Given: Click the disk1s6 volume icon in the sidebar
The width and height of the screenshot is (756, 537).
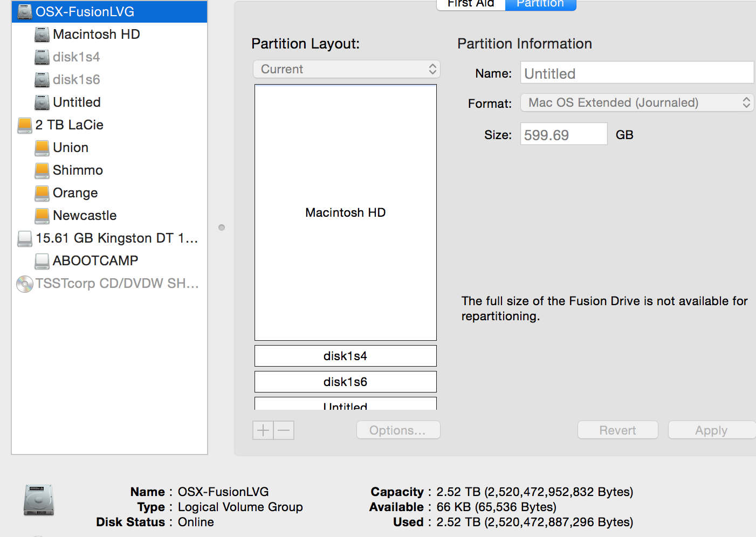Looking at the screenshot, I should [x=42, y=80].
